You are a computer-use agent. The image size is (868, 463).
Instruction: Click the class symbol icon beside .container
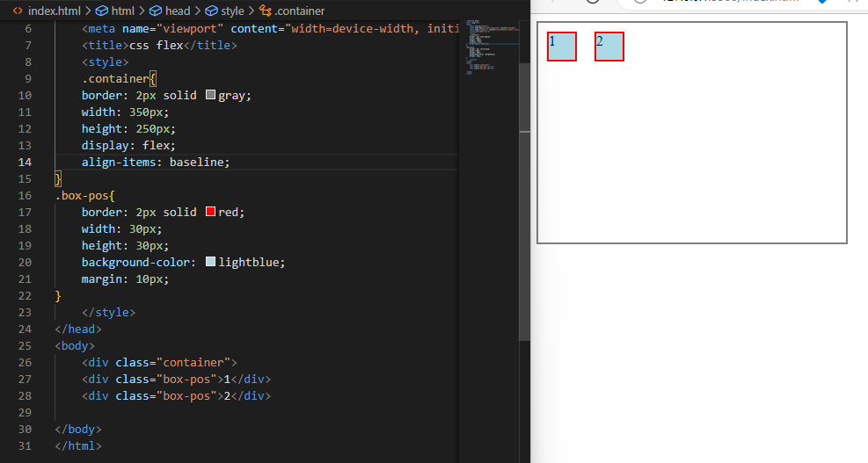pyautogui.click(x=266, y=11)
